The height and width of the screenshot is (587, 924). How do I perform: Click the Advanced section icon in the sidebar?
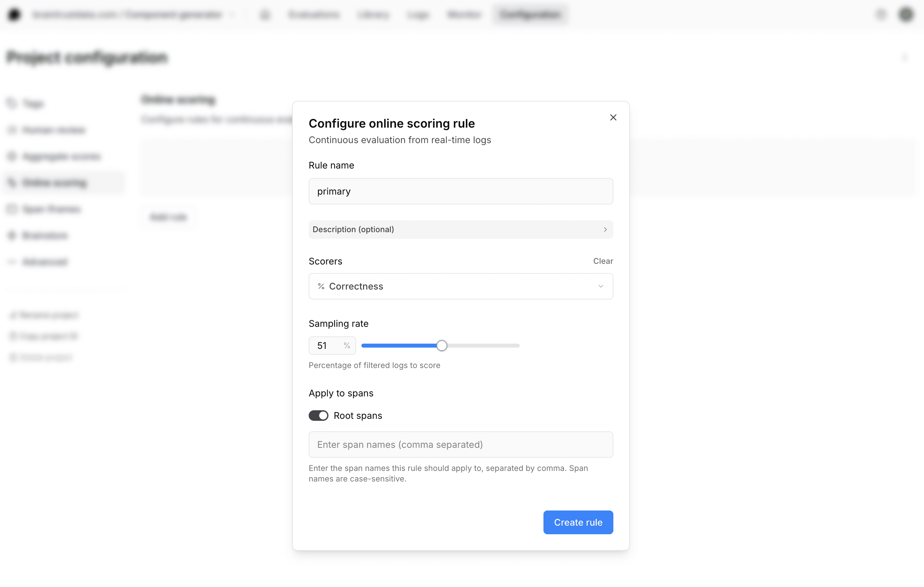pyautogui.click(x=12, y=261)
